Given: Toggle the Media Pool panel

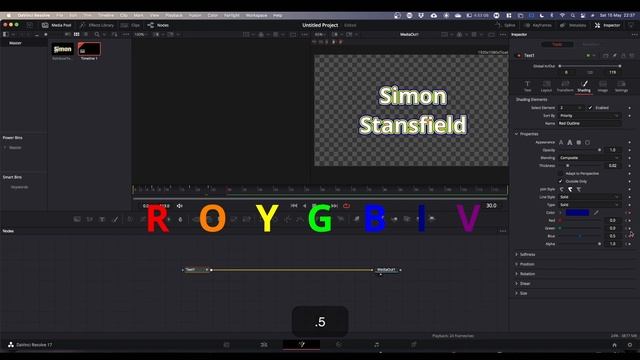Looking at the screenshot, I should coord(57,25).
